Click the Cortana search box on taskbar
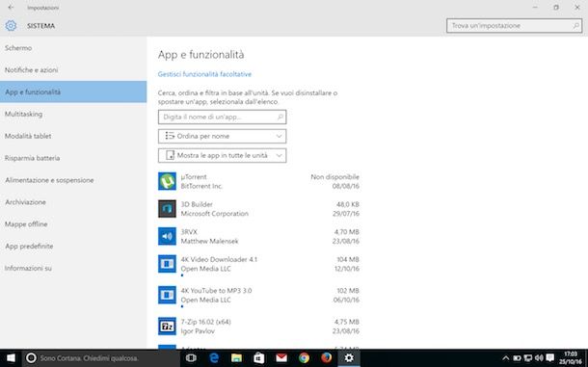Viewport: 588px width, 367px height. click(101, 358)
